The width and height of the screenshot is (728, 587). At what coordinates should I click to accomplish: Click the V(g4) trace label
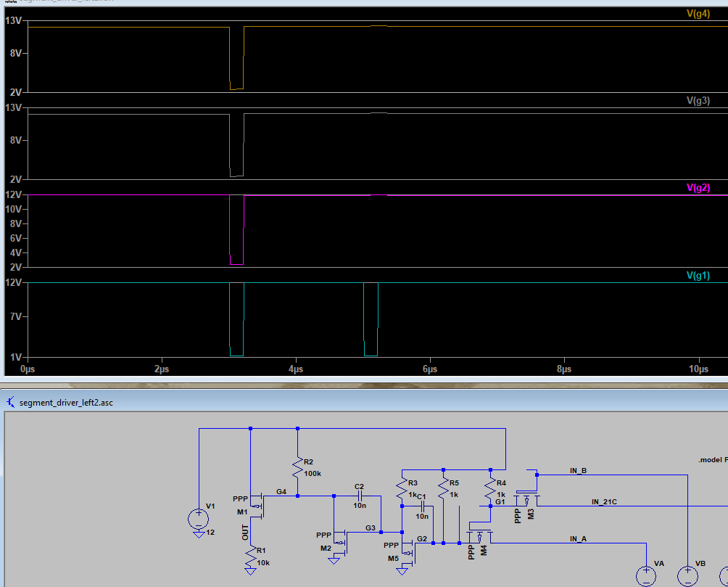pos(698,14)
